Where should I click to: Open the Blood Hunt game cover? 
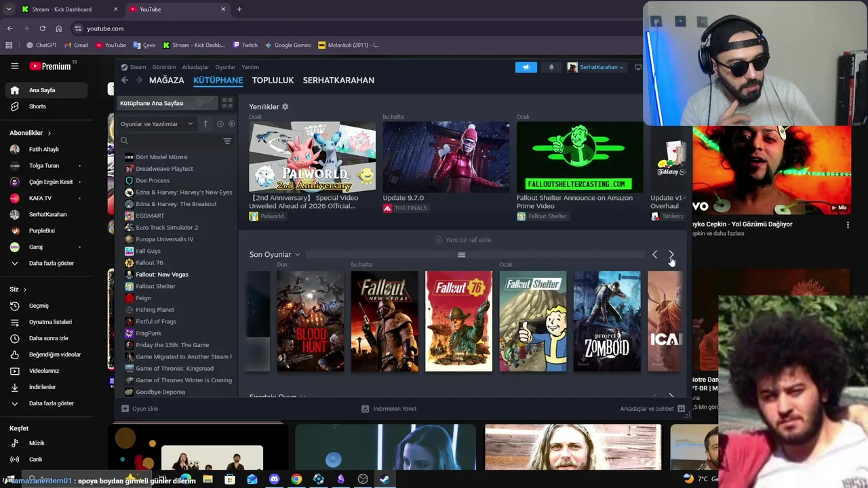coord(311,321)
